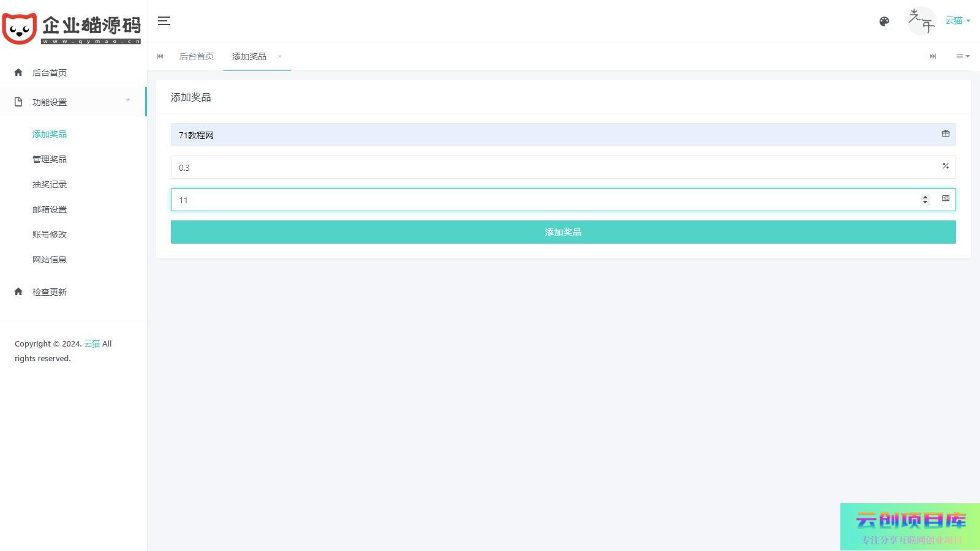Click the 云猫 link in the copyright footer

[92, 344]
